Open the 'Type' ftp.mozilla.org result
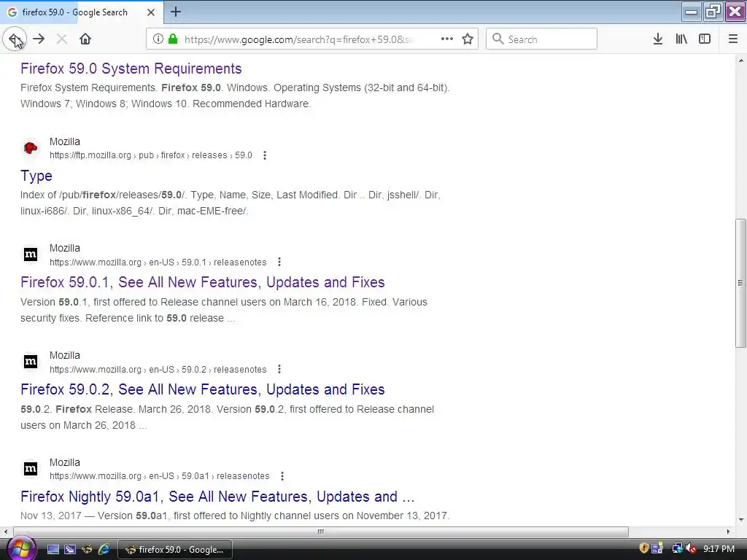 point(36,176)
